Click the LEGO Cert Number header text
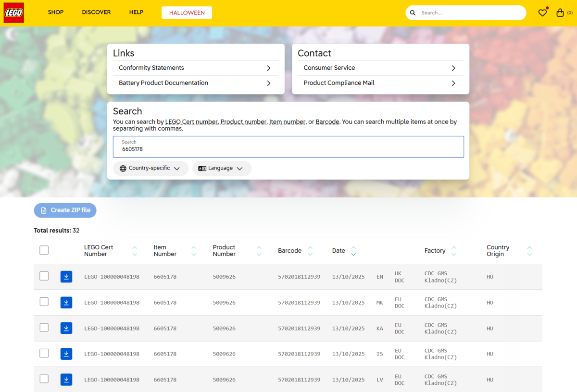The height and width of the screenshot is (392, 577). tap(99, 251)
